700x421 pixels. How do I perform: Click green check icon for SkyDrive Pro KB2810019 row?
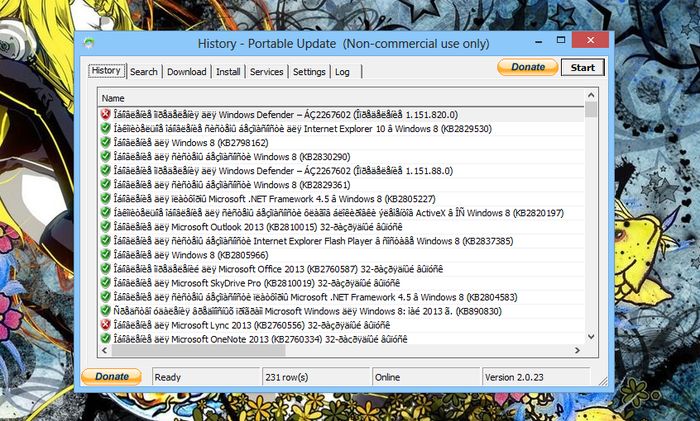click(105, 283)
